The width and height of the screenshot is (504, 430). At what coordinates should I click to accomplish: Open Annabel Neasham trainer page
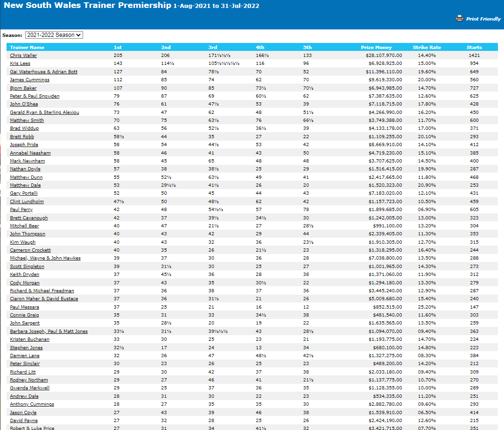tap(30, 153)
